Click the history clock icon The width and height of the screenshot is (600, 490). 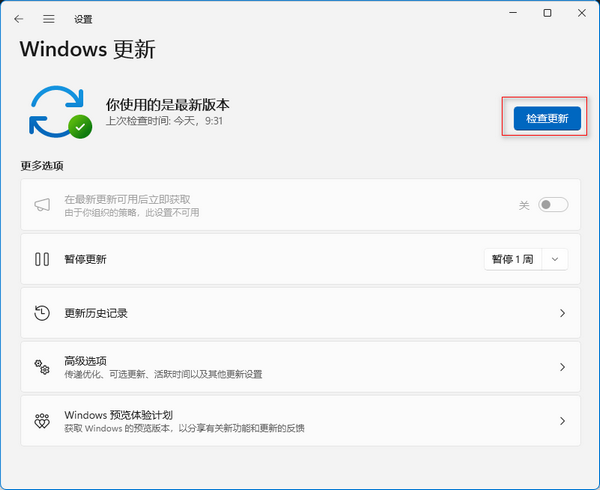(42, 313)
